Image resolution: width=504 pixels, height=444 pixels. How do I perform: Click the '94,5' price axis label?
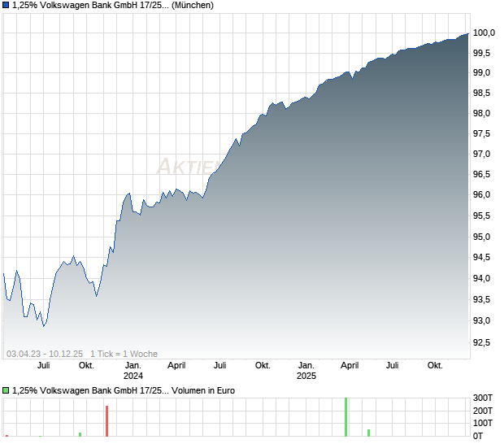(x=481, y=257)
